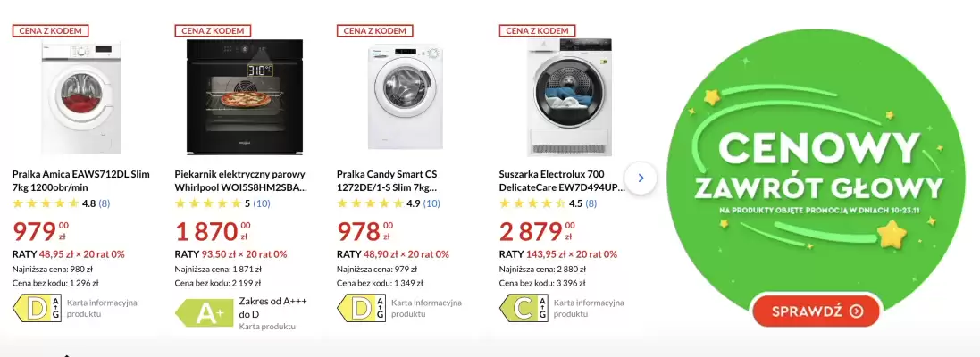Viewport: 980px width, 357px height.
Task: Open Piekarnik elektryczny parowy Whirlpool link
Action: pos(241,181)
